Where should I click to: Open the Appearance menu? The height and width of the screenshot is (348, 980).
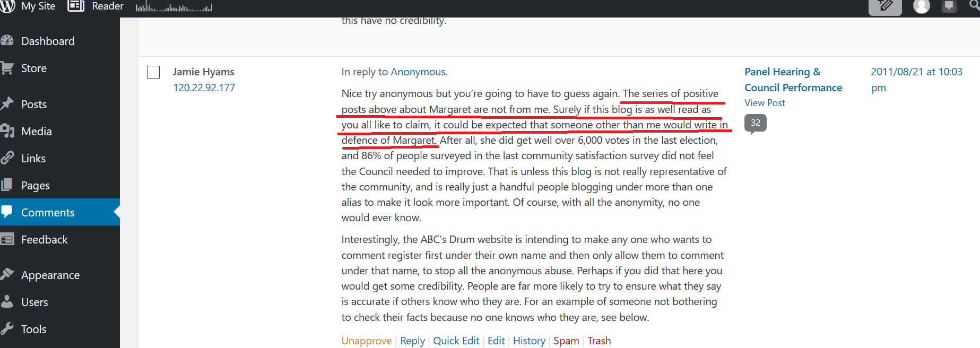coord(50,275)
